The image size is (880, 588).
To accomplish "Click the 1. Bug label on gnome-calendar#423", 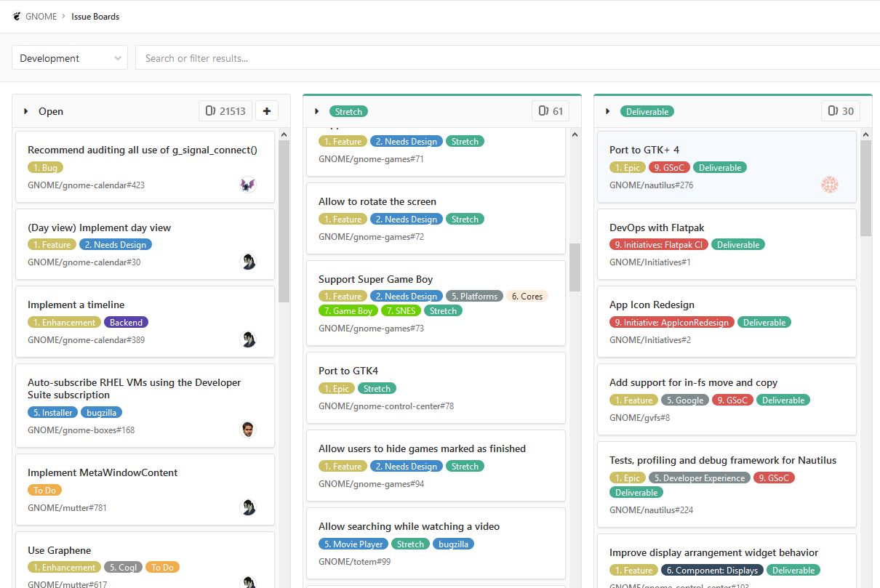I will [45, 167].
